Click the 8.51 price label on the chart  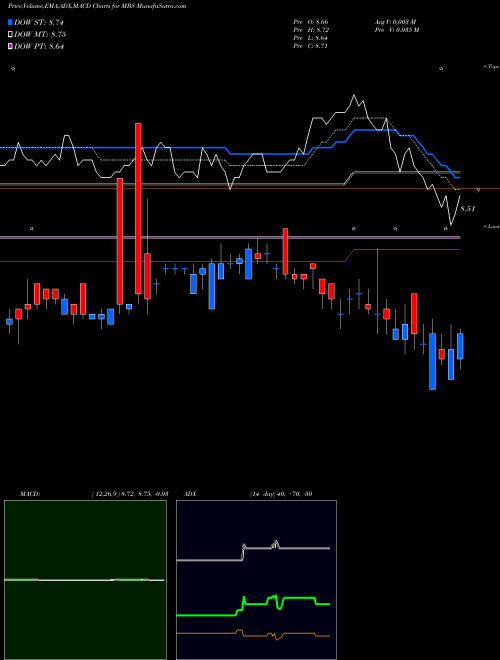point(468,208)
